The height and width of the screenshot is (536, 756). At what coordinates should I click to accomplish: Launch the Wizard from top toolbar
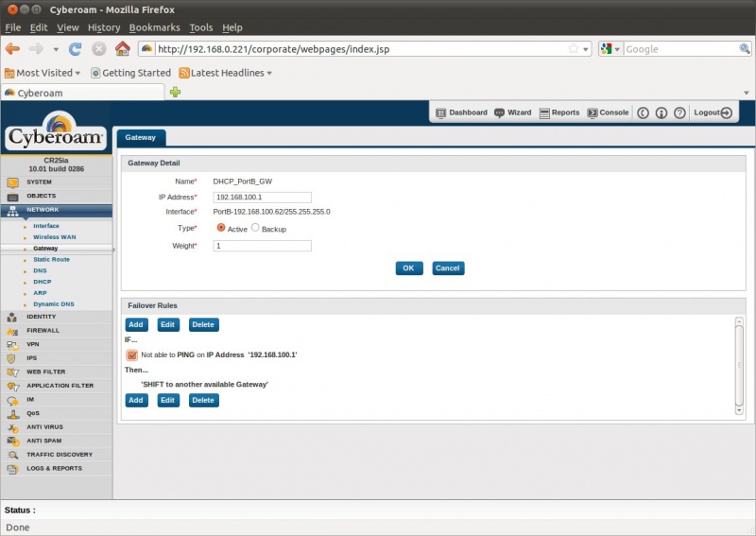(512, 112)
